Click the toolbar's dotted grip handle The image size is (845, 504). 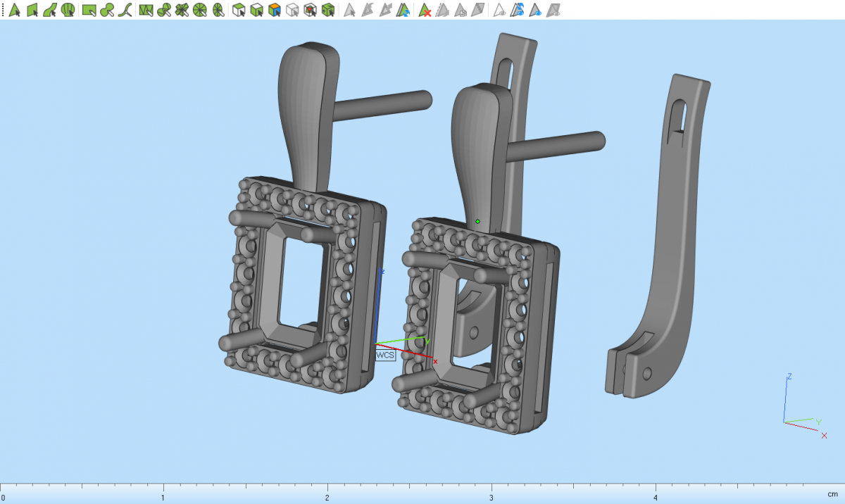(3, 10)
